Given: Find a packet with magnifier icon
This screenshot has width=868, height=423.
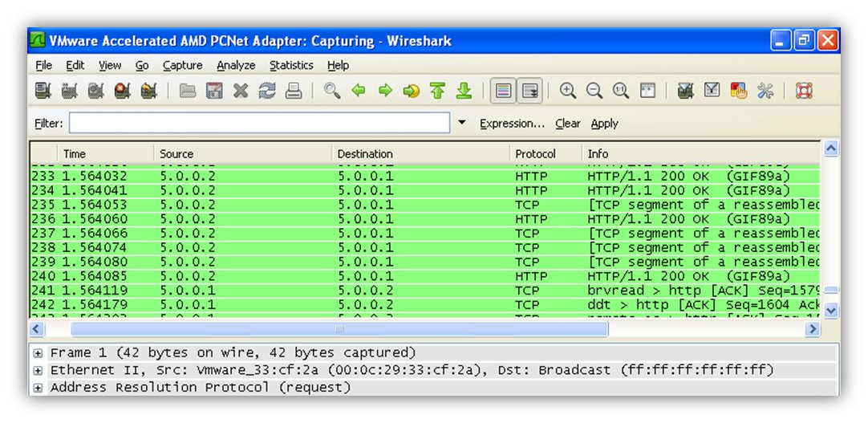Looking at the screenshot, I should pos(332,90).
